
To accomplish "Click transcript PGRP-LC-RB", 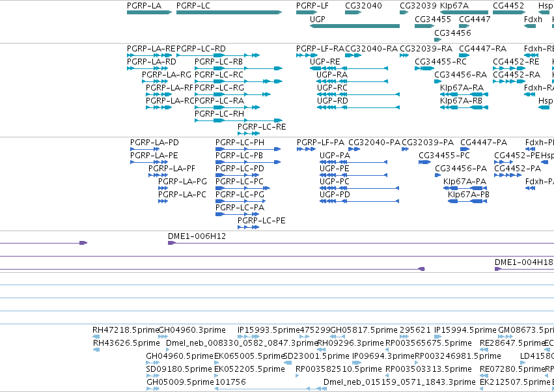I will point(238,68).
